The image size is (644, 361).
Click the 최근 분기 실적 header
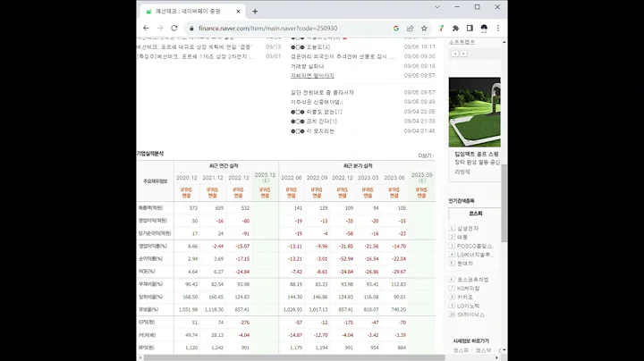coord(358,165)
